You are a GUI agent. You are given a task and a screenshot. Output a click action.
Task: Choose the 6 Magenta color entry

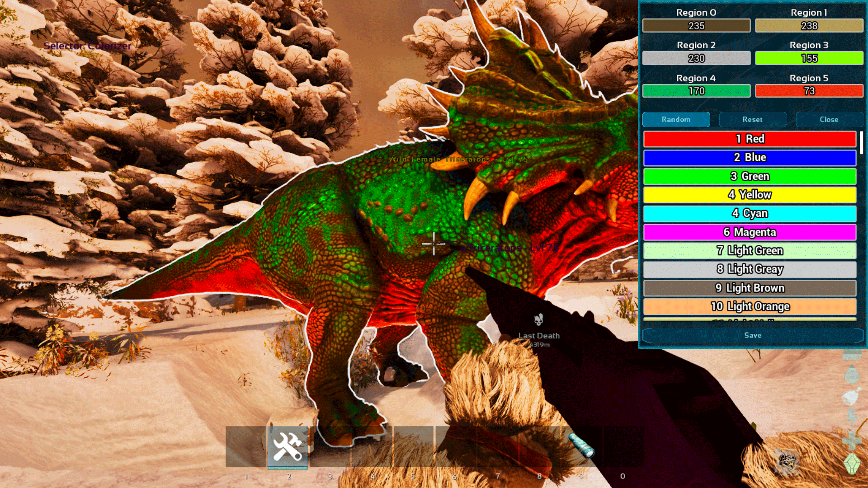click(x=750, y=232)
